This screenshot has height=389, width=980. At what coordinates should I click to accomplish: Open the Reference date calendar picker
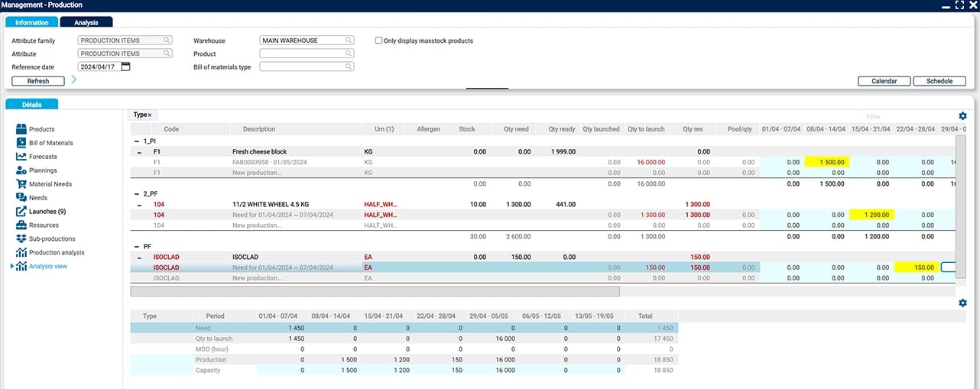[x=126, y=67]
